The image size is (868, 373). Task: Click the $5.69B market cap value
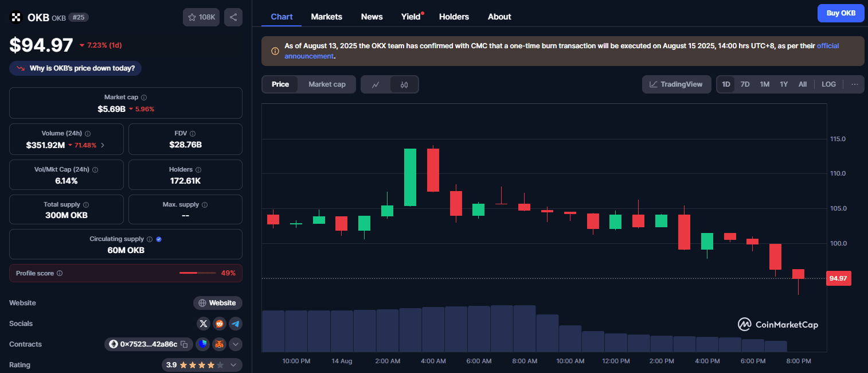[x=112, y=108]
